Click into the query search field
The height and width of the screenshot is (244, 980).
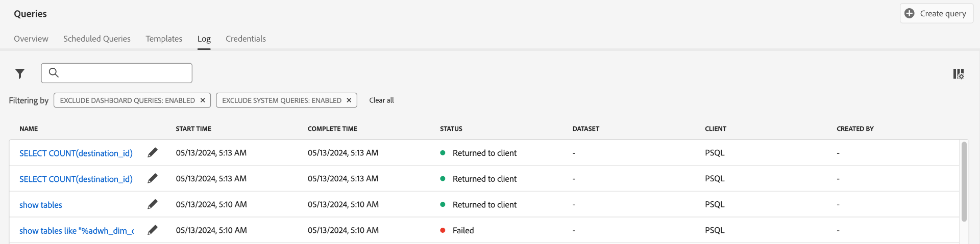click(x=125, y=73)
